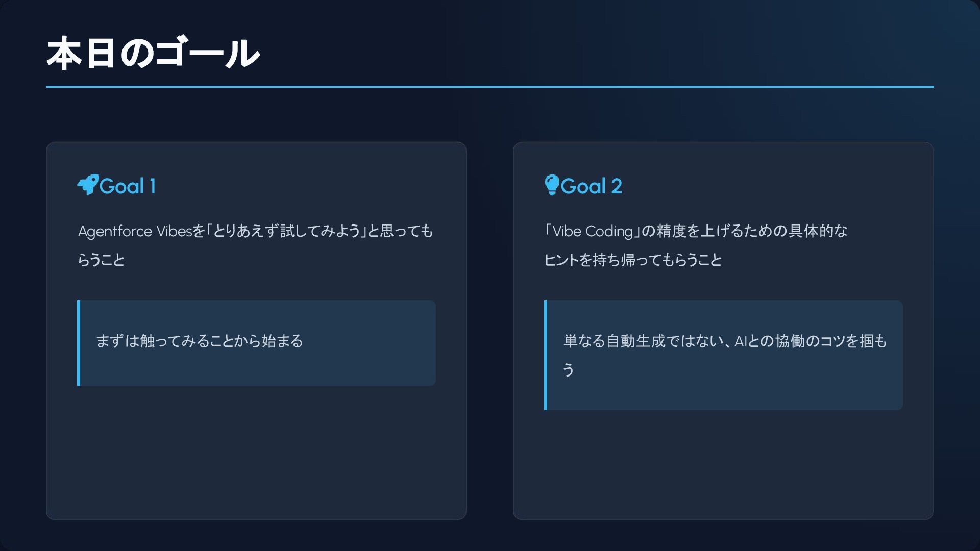
Task: Click the Goal 2 heading text
Action: click(x=591, y=186)
